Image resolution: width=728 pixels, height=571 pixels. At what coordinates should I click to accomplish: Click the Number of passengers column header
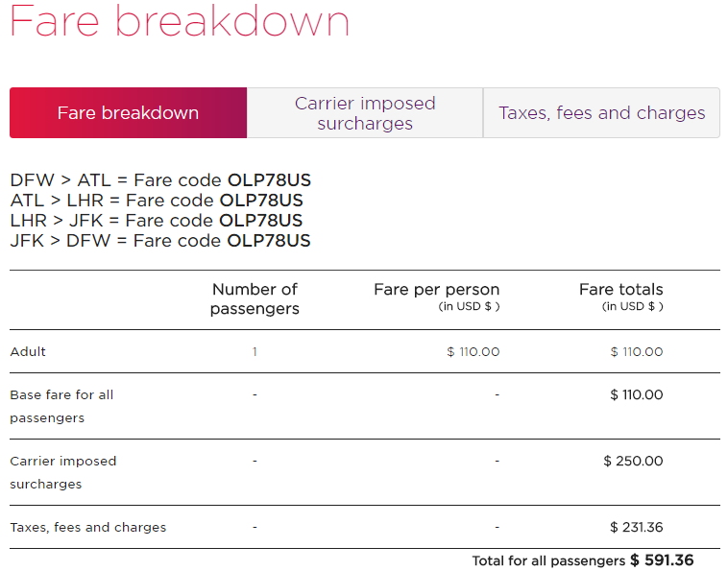coord(255,298)
